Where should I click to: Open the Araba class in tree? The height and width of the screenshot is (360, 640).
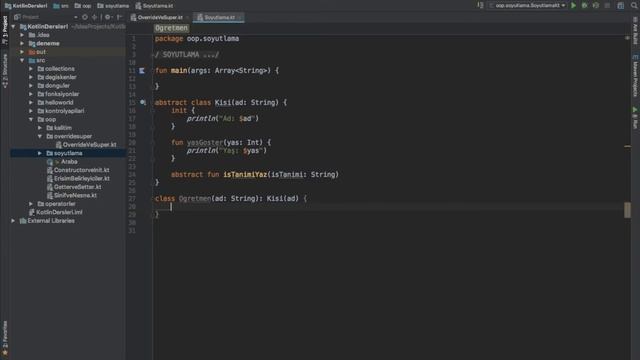click(x=62, y=162)
